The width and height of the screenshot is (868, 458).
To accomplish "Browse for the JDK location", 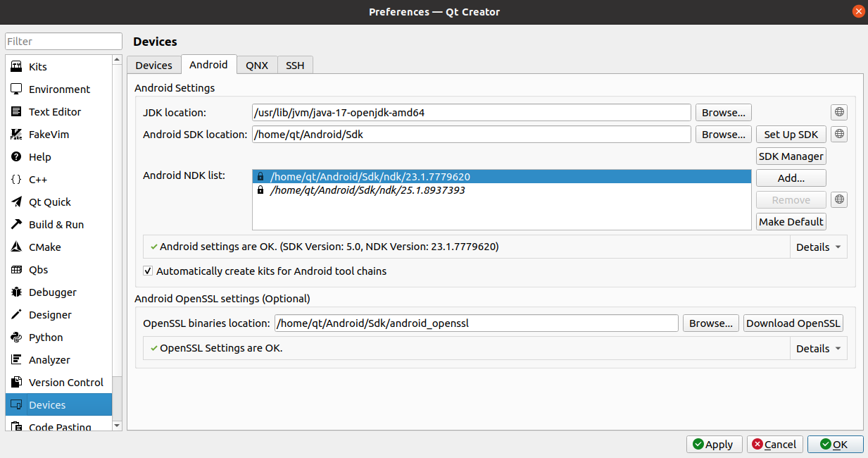I will coord(724,113).
